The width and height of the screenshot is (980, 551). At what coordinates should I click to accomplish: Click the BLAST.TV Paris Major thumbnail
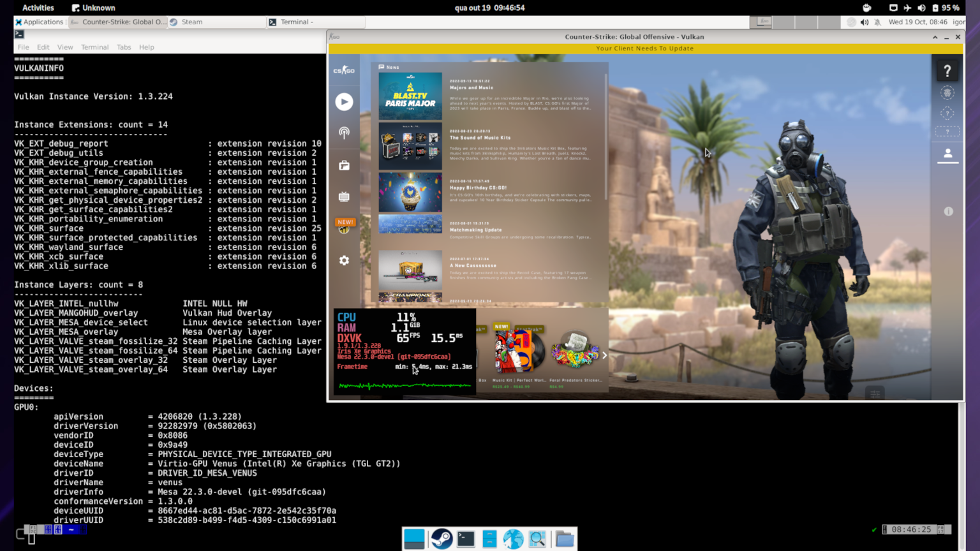[x=410, y=96]
